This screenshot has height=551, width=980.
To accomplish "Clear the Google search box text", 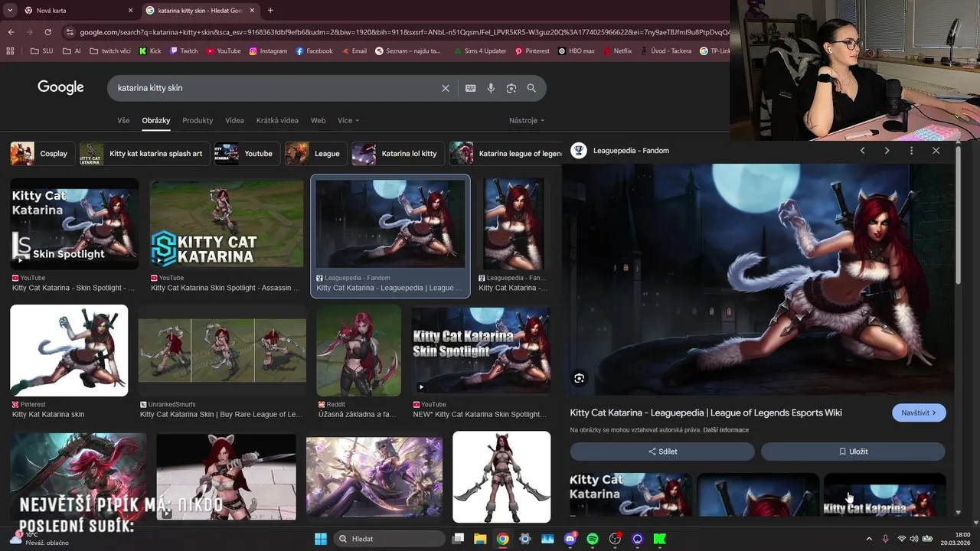I will [x=446, y=88].
